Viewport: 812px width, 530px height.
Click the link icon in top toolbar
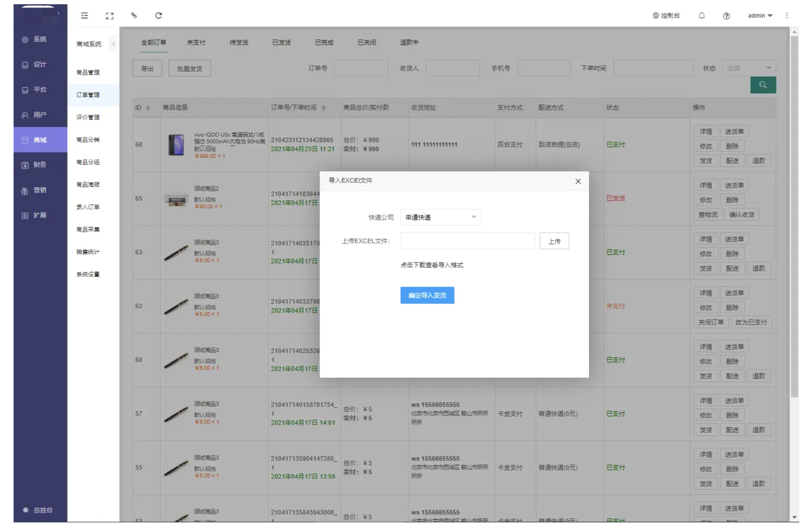(134, 15)
